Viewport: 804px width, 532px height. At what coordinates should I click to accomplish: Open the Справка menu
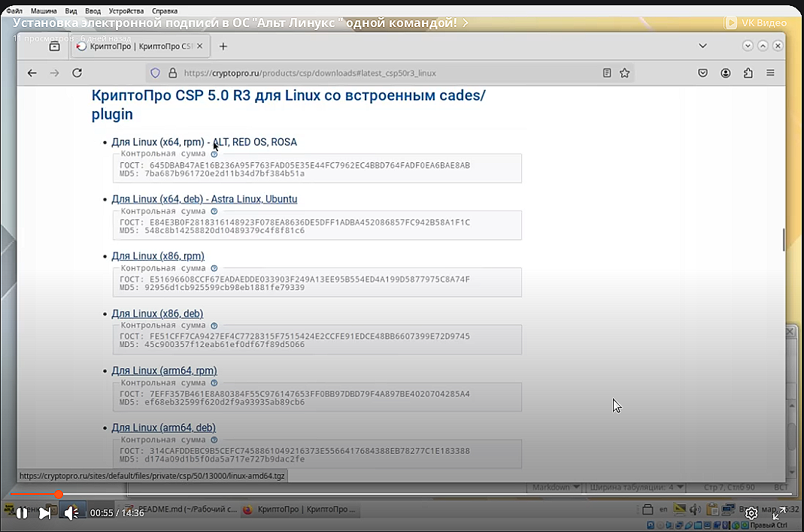(165, 11)
